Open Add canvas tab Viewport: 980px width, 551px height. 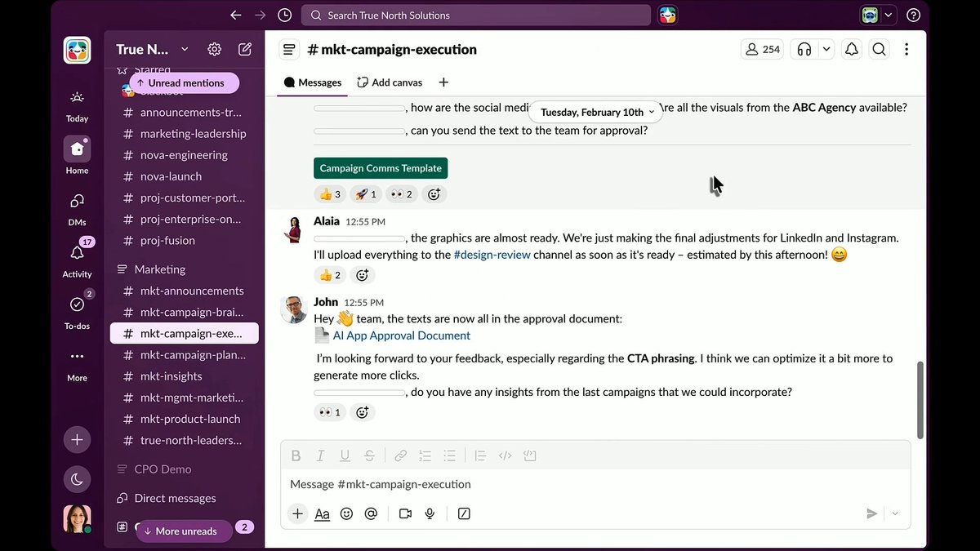[390, 82]
